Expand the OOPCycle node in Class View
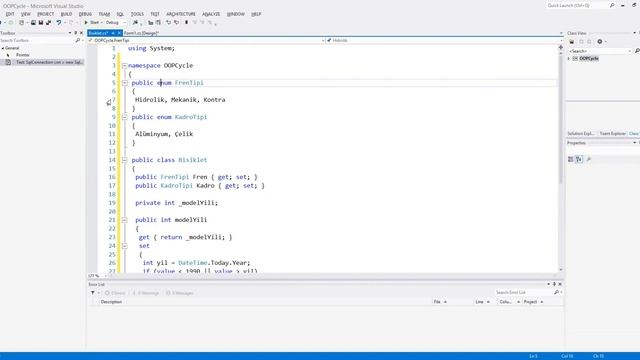This screenshot has height=360, width=640. [569, 58]
